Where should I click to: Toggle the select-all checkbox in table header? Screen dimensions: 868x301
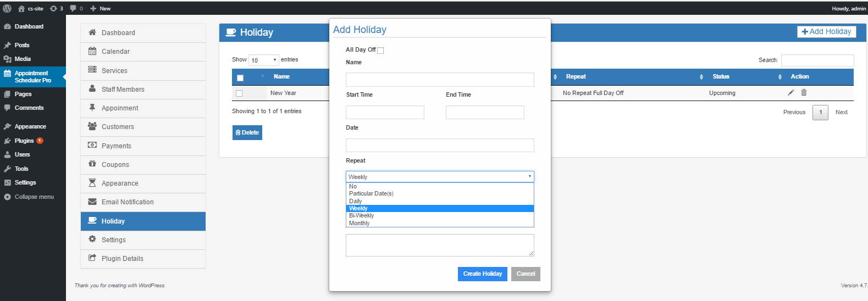pyautogui.click(x=240, y=77)
